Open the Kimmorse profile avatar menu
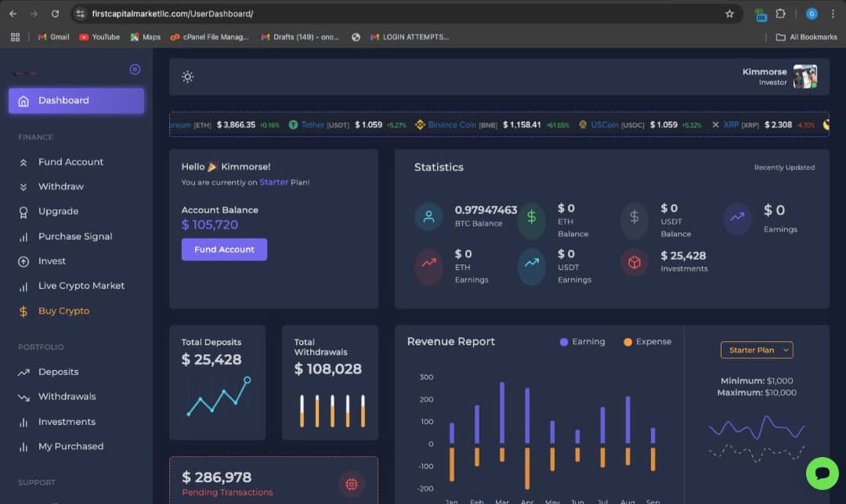This screenshot has height=504, width=846. (x=804, y=77)
